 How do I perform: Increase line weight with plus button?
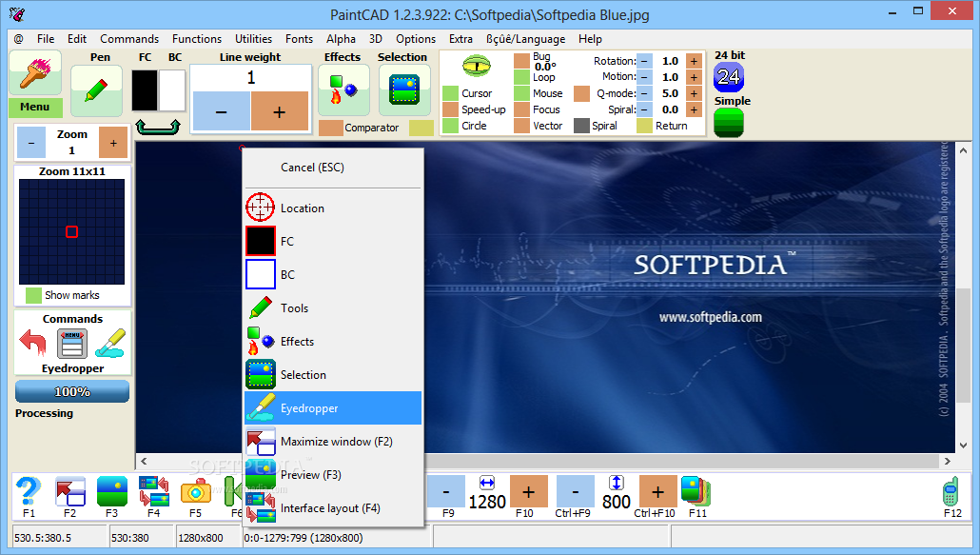click(x=280, y=111)
